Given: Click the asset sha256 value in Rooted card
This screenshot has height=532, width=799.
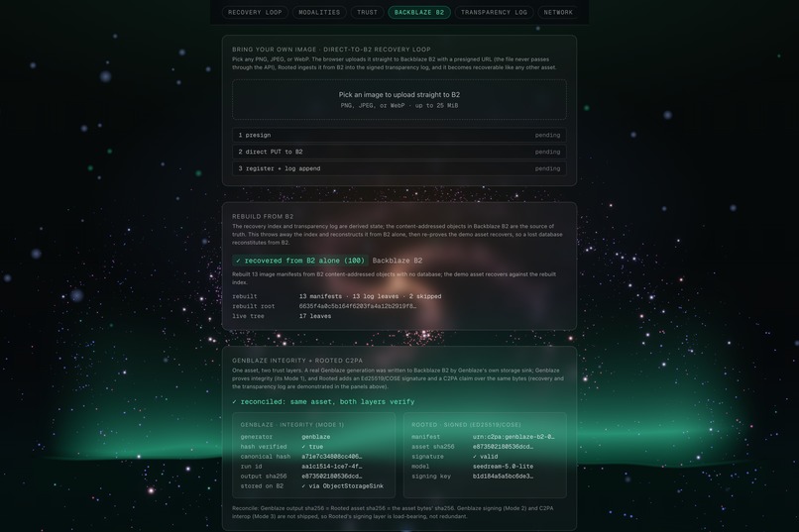Looking at the screenshot, I should click(x=503, y=447).
